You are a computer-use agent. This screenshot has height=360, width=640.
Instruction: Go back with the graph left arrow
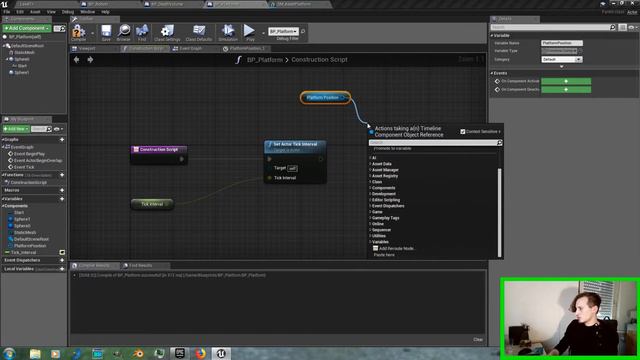coord(76,60)
